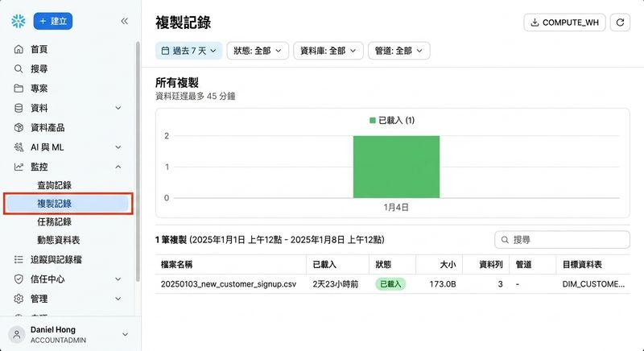
Task: Click the 信任中心 shield icon
Action: coord(19,279)
